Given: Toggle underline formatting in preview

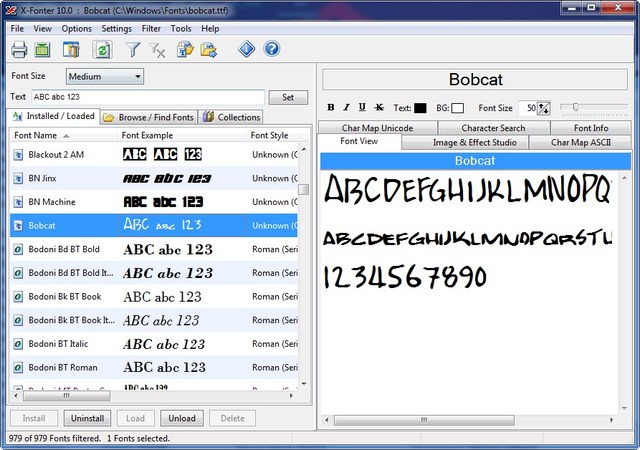Looking at the screenshot, I should click(x=362, y=108).
